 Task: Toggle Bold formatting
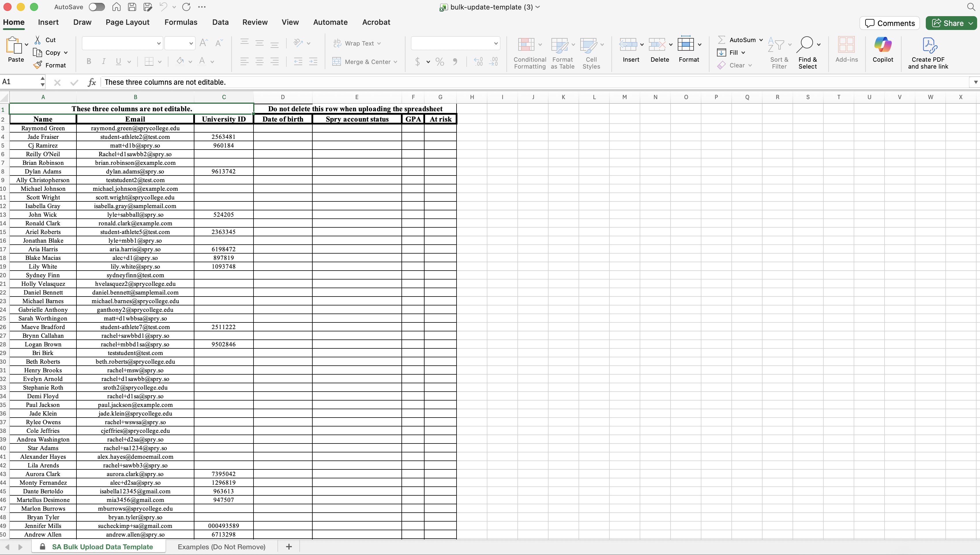(89, 61)
